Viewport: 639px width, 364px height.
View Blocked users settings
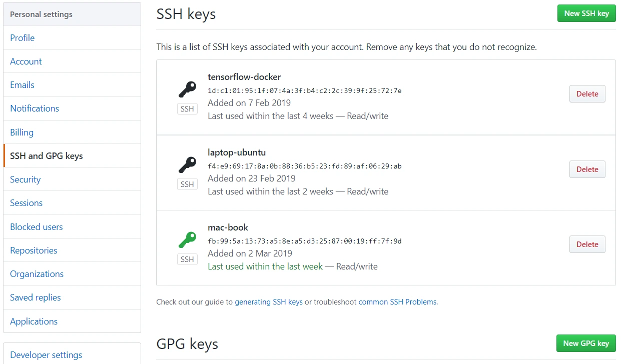click(37, 227)
